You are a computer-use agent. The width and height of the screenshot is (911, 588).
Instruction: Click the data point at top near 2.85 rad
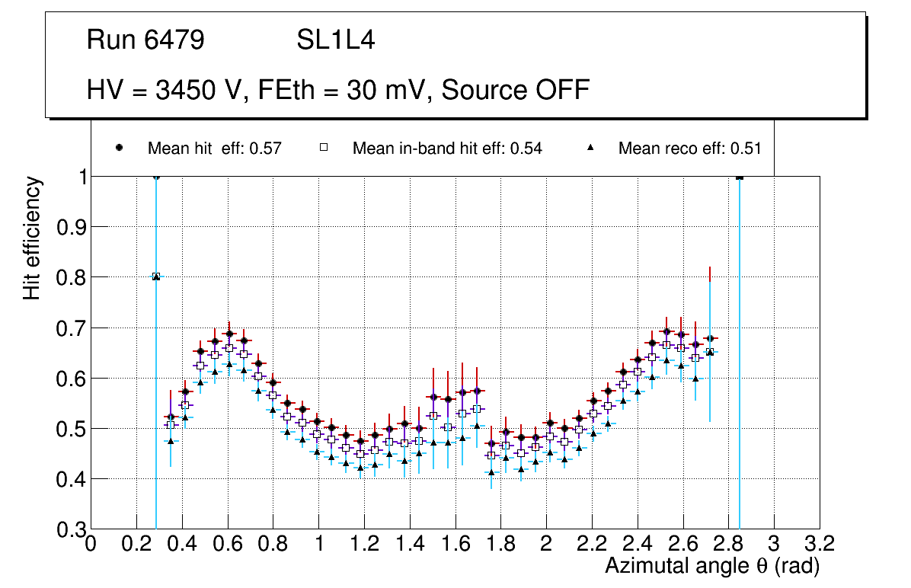click(x=739, y=177)
